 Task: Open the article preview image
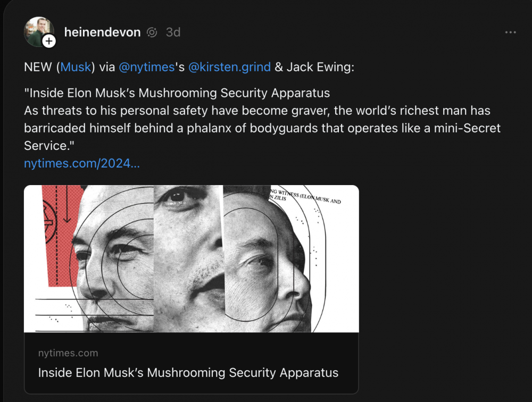192,258
